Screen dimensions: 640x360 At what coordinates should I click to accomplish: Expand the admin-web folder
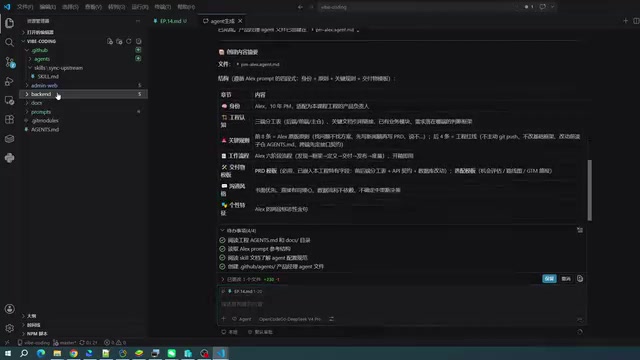[44, 85]
